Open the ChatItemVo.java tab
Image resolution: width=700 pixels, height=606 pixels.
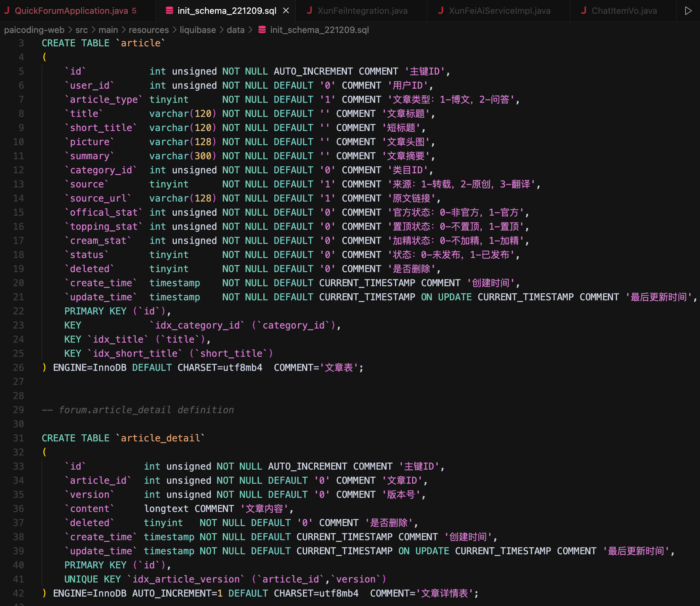pyautogui.click(x=624, y=11)
